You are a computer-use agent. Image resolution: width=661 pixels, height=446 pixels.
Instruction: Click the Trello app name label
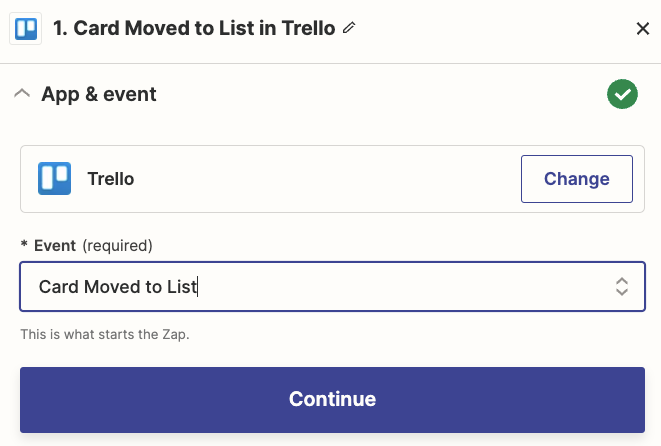pyautogui.click(x=110, y=180)
